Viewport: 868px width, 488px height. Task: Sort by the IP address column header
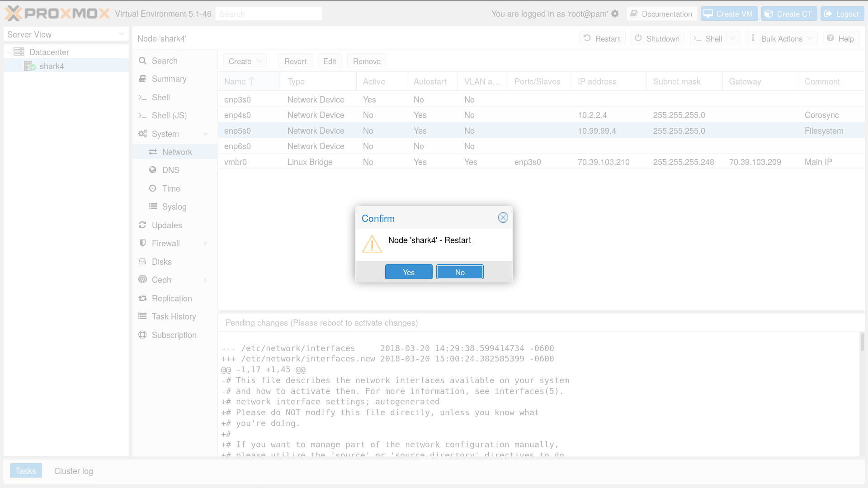coord(609,81)
